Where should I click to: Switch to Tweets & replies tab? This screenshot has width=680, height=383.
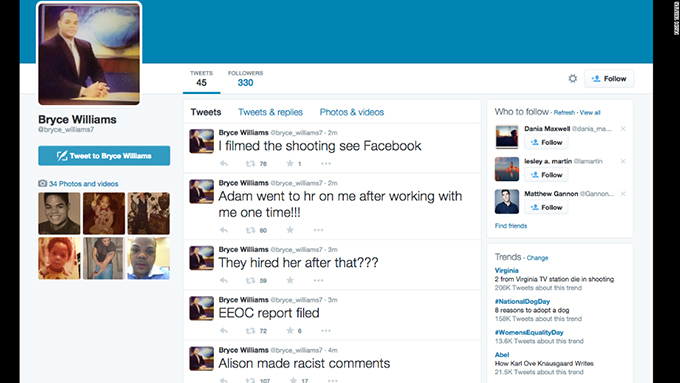(x=270, y=112)
